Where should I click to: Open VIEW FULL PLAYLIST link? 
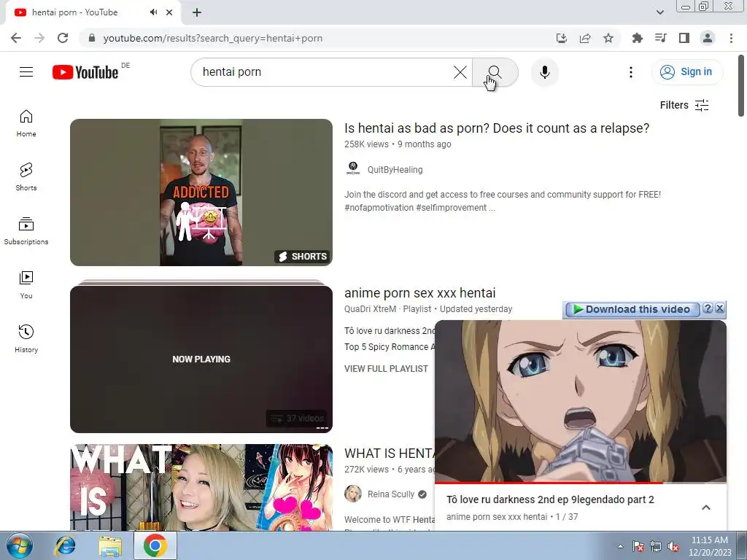pyautogui.click(x=386, y=369)
